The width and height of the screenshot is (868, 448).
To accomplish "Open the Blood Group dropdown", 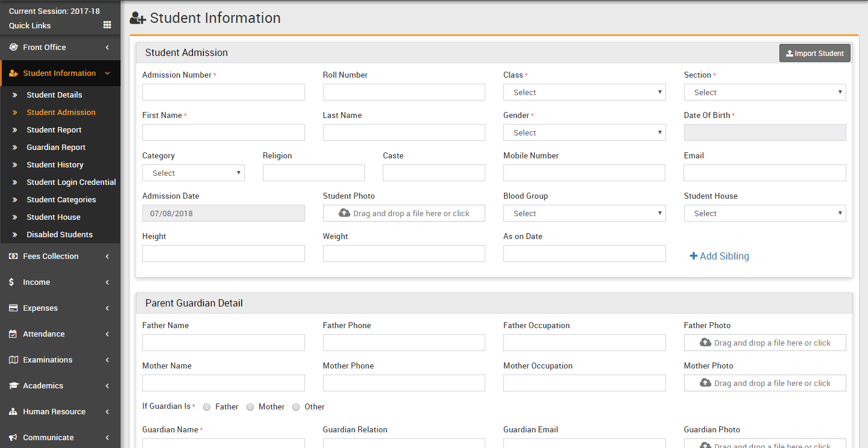I will point(584,213).
